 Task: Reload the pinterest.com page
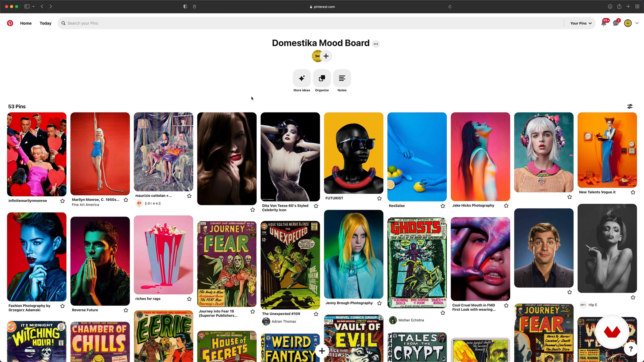coord(450,7)
